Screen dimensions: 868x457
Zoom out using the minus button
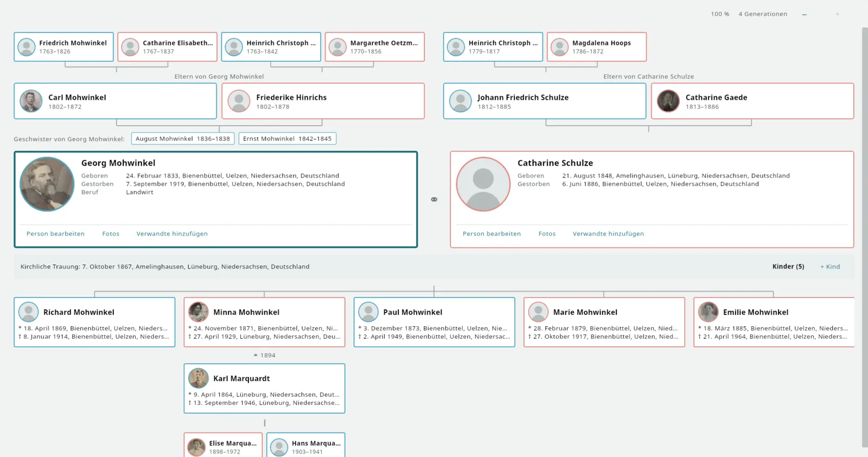point(804,14)
